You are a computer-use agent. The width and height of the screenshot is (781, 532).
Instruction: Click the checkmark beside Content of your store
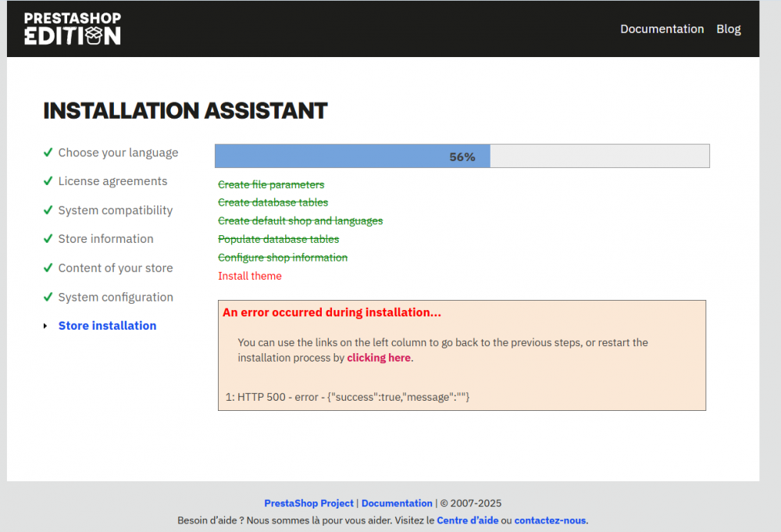click(48, 267)
